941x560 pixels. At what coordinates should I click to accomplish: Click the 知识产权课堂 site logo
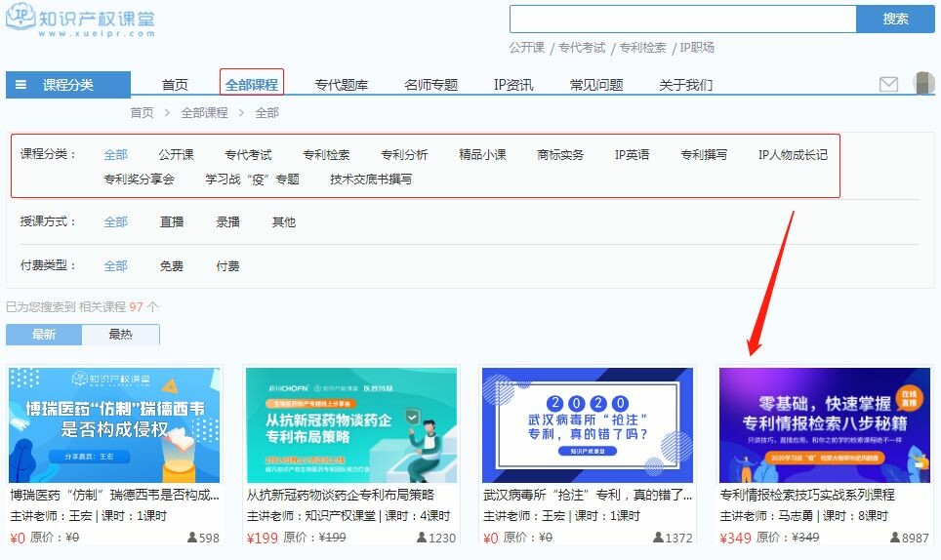tap(80, 20)
